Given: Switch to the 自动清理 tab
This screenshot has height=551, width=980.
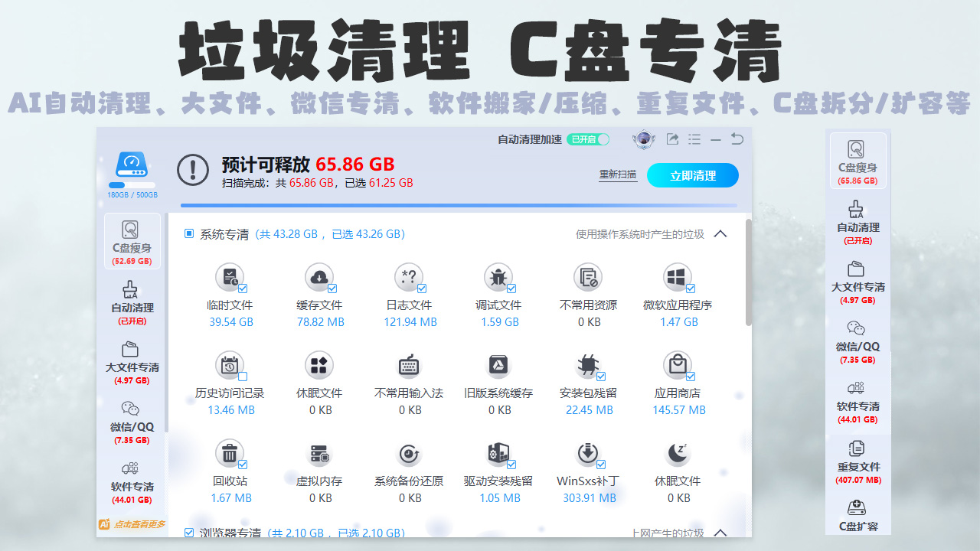Looking at the screenshot, I should point(130,305).
